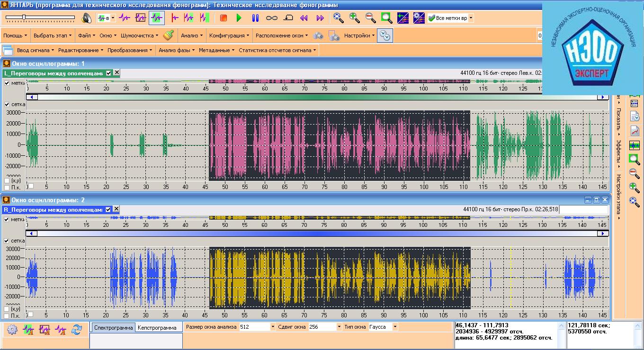Click the stop playback button

pos(224,18)
